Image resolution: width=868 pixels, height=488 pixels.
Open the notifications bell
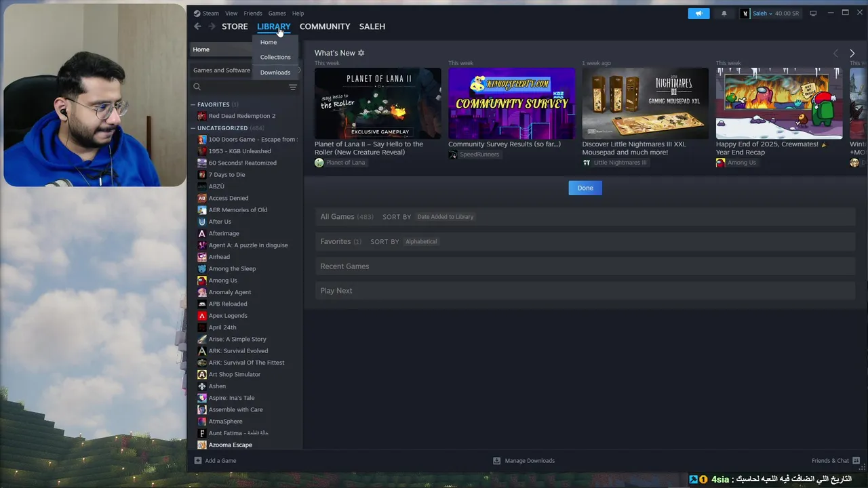click(724, 14)
